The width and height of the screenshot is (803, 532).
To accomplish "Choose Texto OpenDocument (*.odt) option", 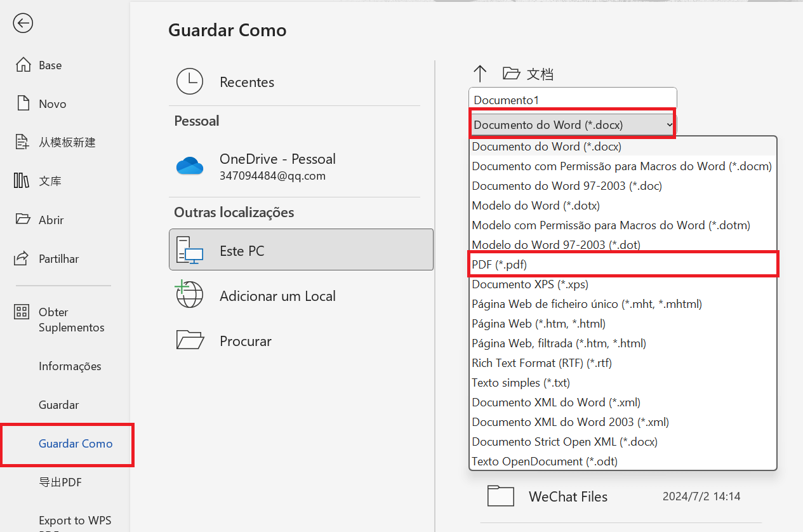I will (623, 462).
